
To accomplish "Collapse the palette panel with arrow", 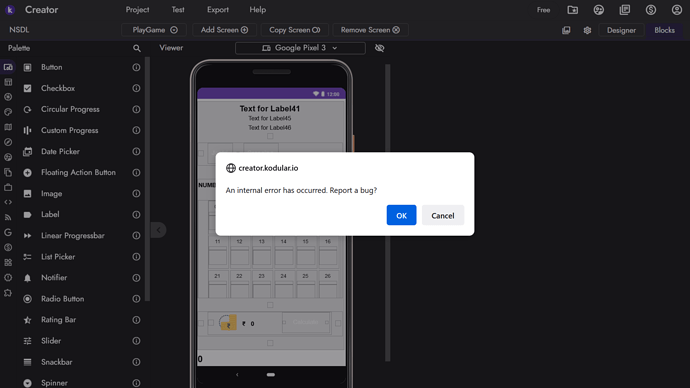I will 159,230.
